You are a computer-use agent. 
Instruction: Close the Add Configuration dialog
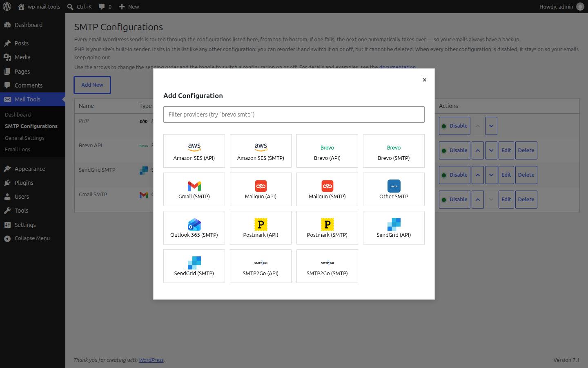coord(424,80)
